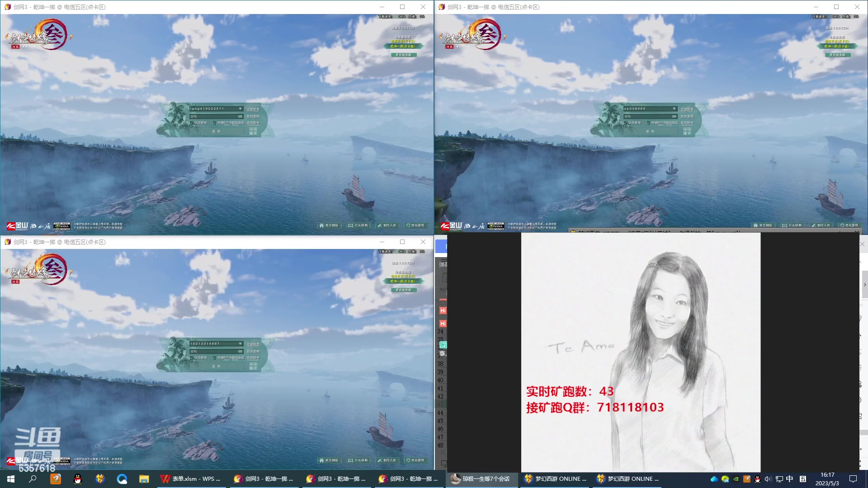Switch input language via 中 tray icon
Screen dimensions: 868x488
[790, 479]
